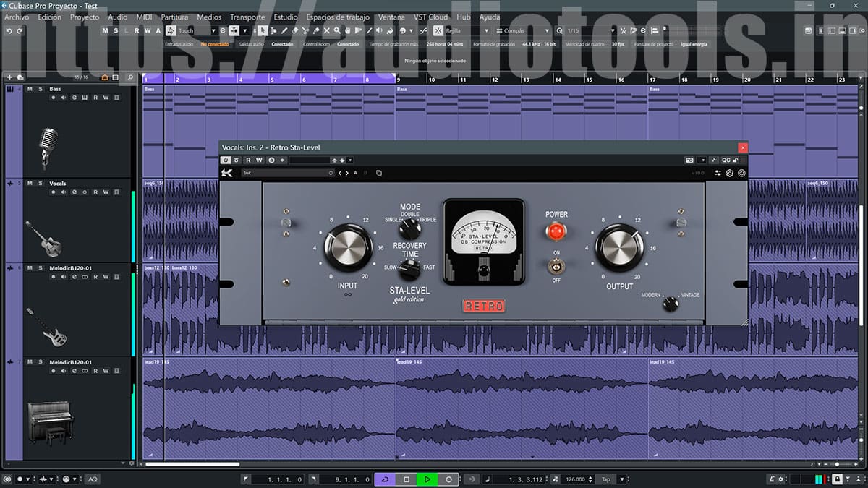Mute the Vocals track

tap(30, 184)
